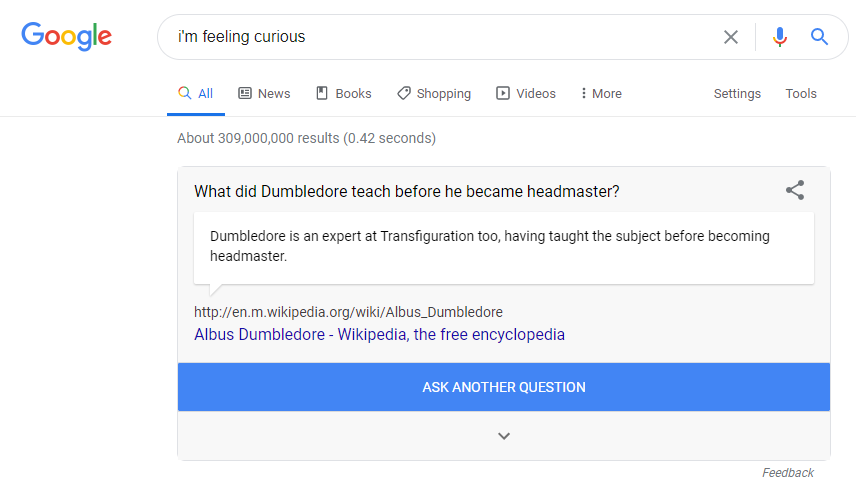This screenshot has height=494, width=856.
Task: Open search Settings
Action: [737, 93]
